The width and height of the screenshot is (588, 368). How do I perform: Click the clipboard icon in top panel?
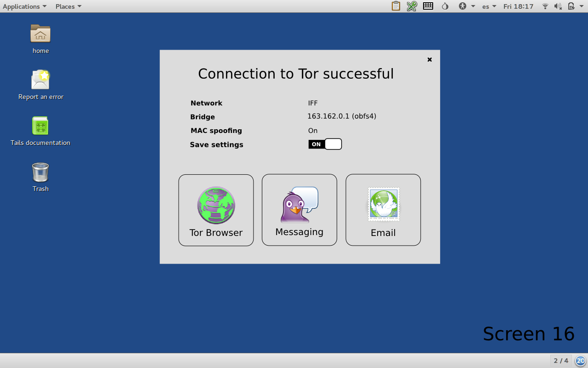click(396, 6)
